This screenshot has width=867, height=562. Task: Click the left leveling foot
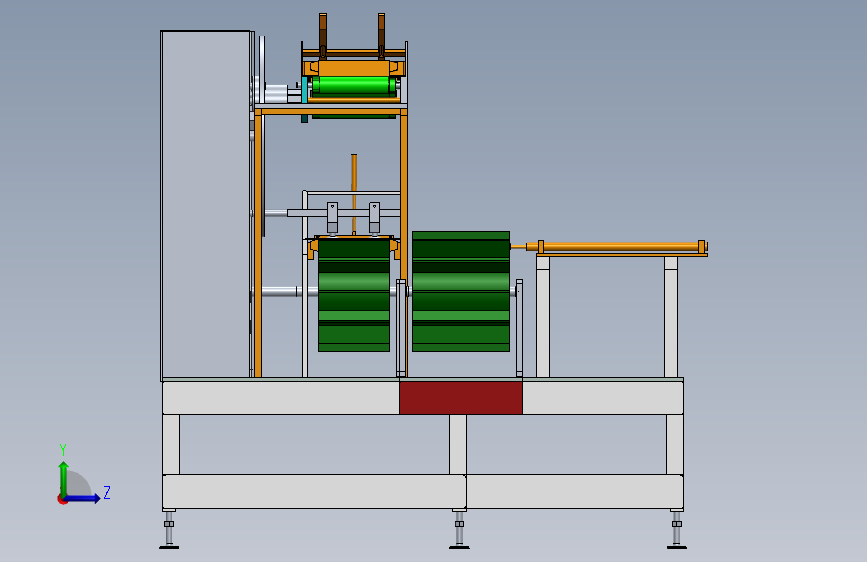pos(169,530)
